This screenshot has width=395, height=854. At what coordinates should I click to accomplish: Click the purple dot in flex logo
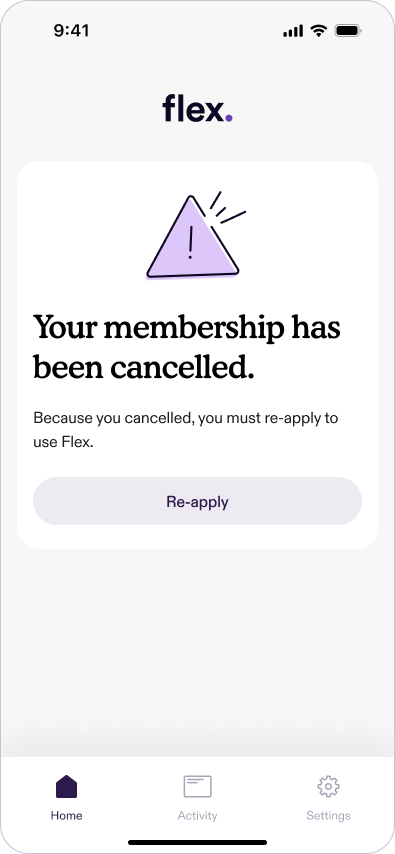coord(229,118)
